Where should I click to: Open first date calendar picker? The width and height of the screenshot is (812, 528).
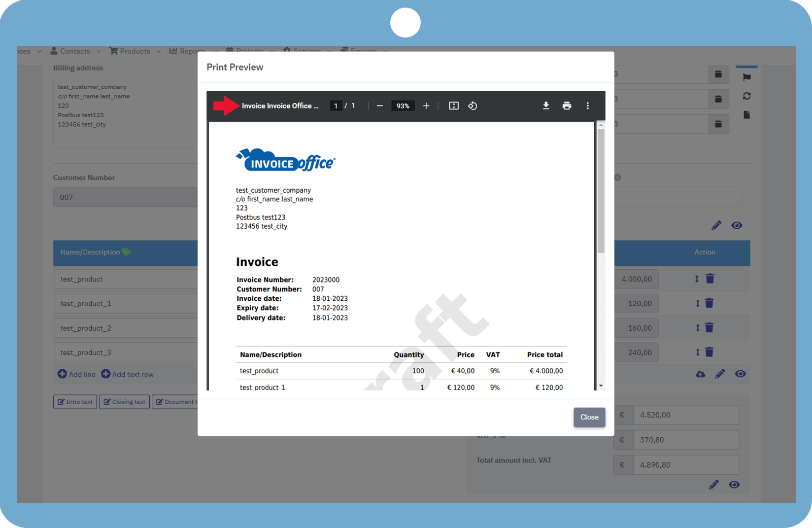click(x=718, y=74)
